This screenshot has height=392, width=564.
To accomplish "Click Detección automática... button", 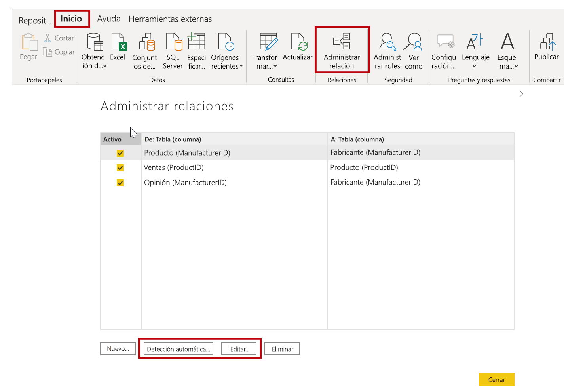I will pos(179,349).
